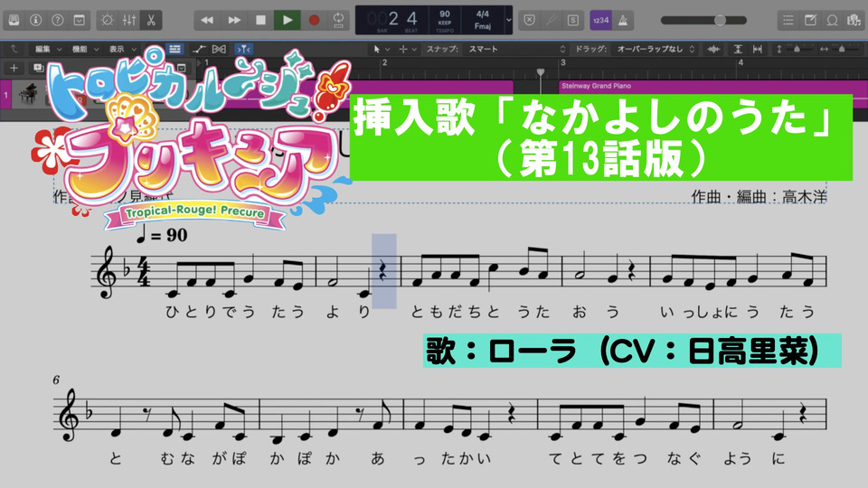Open the LCD display mode dropdown arrow
The height and width of the screenshot is (488, 868).
pyautogui.click(x=508, y=21)
